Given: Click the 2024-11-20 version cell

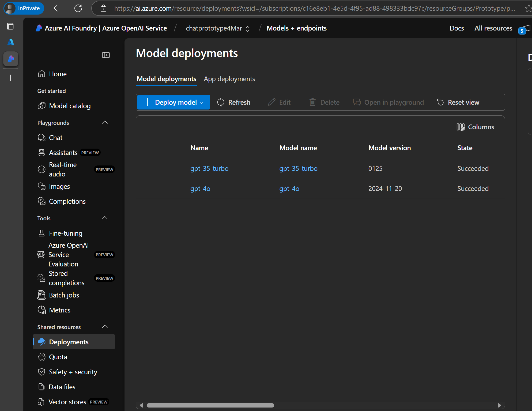Looking at the screenshot, I should (x=385, y=188).
